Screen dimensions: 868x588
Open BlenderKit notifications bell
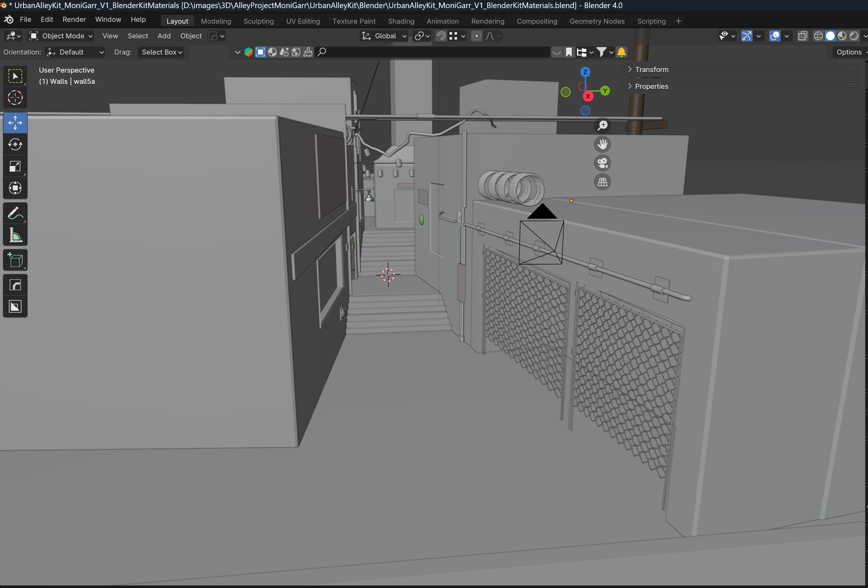(622, 52)
